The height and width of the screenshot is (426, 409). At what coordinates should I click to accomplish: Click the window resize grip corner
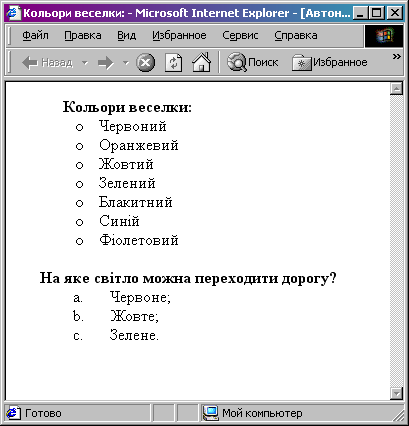[398, 415]
